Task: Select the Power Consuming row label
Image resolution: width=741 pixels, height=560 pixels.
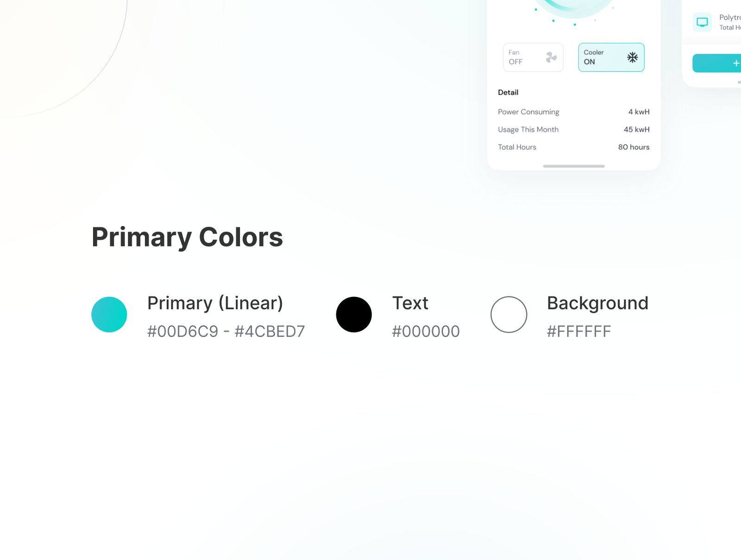Action: pyautogui.click(x=528, y=112)
